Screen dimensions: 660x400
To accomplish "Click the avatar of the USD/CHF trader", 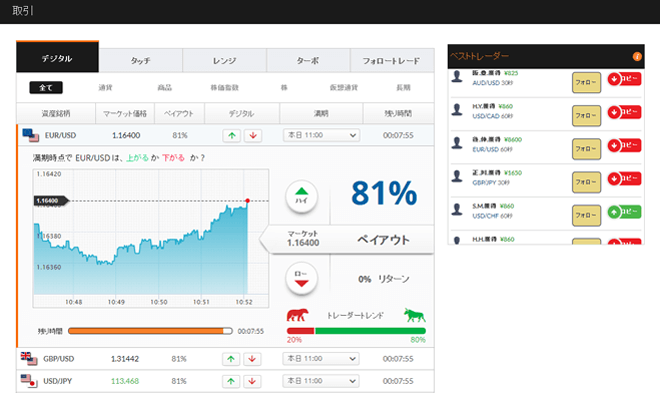I will tap(457, 209).
